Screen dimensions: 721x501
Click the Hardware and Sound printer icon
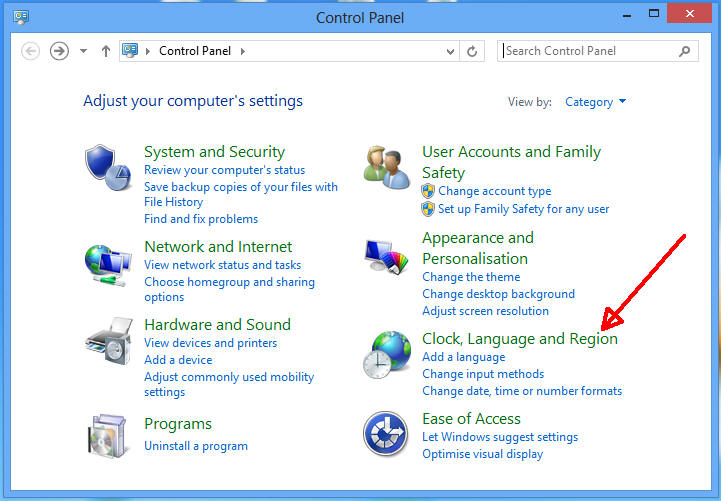point(106,341)
